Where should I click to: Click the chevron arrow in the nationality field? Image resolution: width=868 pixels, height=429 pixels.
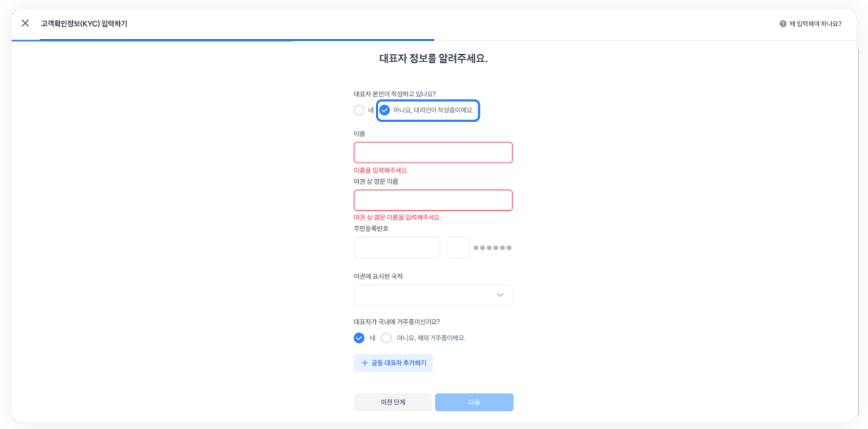pos(500,295)
